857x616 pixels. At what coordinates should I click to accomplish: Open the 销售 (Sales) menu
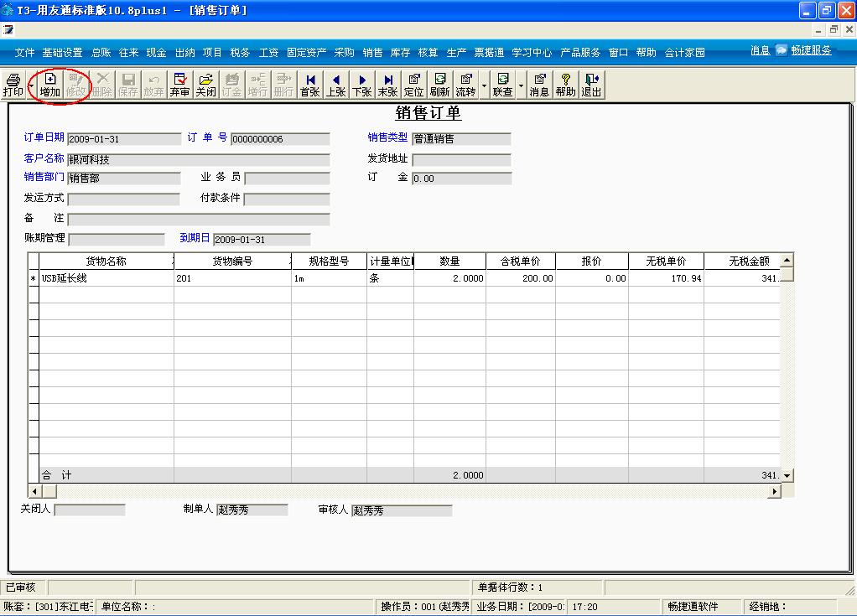(373, 51)
